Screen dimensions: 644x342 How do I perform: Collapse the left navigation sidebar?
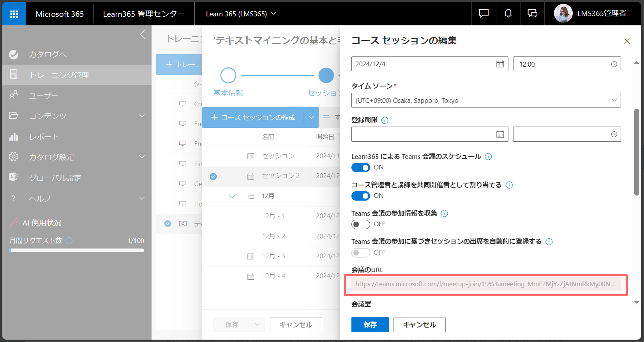tap(143, 35)
